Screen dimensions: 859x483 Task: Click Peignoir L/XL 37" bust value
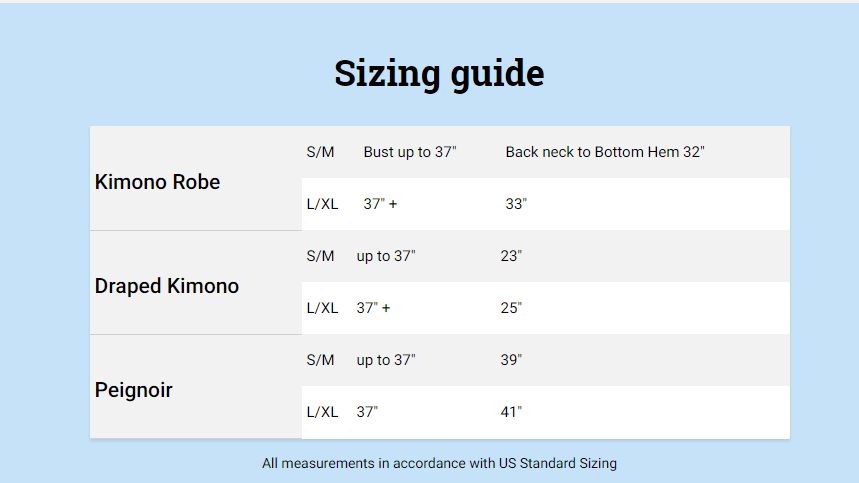point(367,412)
